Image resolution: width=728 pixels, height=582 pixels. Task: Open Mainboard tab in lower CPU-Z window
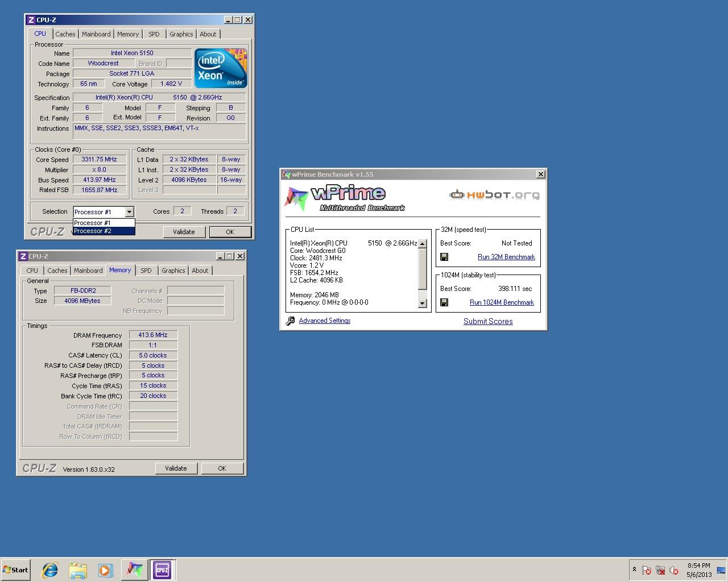click(x=88, y=271)
